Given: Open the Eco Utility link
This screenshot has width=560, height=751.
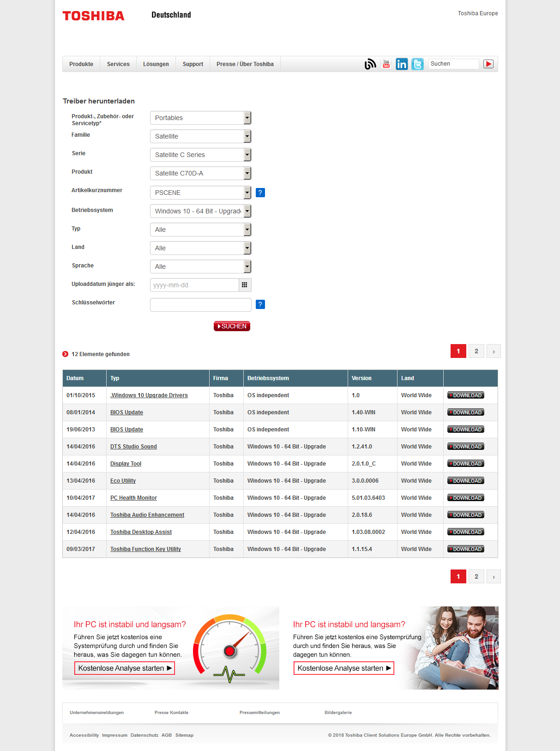Looking at the screenshot, I should click(123, 481).
